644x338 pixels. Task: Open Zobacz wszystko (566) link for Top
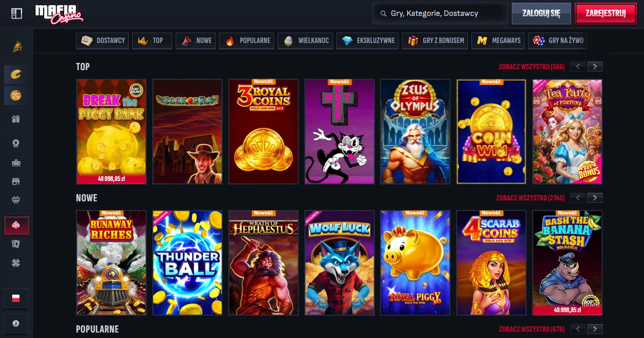click(532, 67)
